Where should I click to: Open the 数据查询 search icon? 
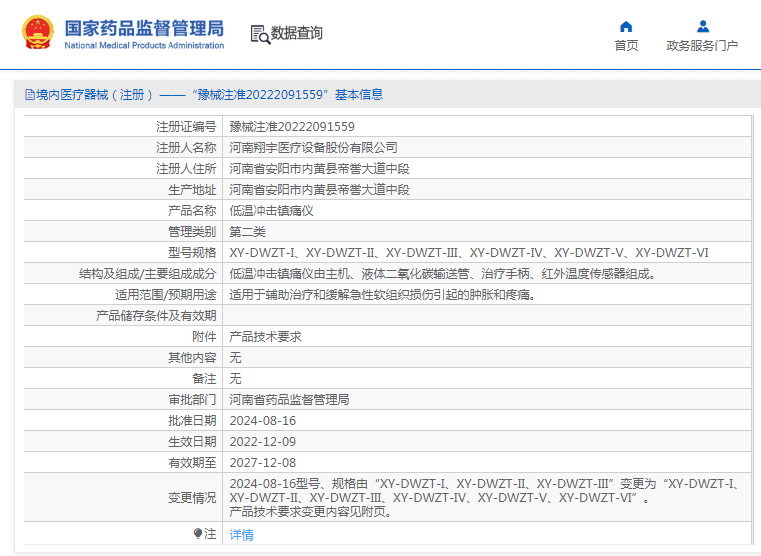(260, 34)
